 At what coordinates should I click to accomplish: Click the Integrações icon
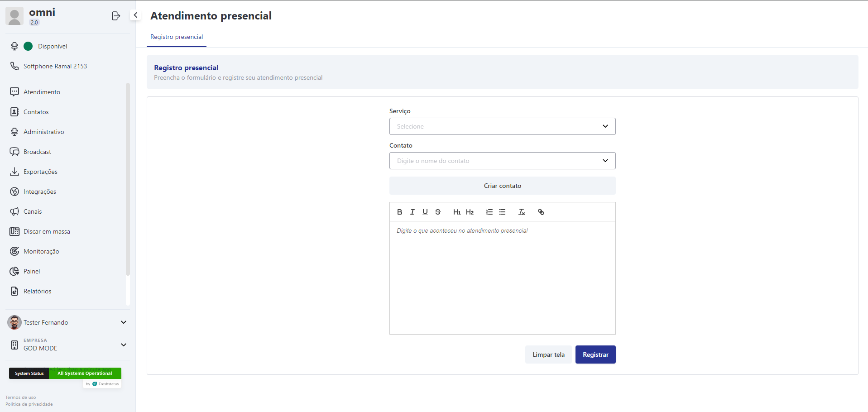pos(14,192)
